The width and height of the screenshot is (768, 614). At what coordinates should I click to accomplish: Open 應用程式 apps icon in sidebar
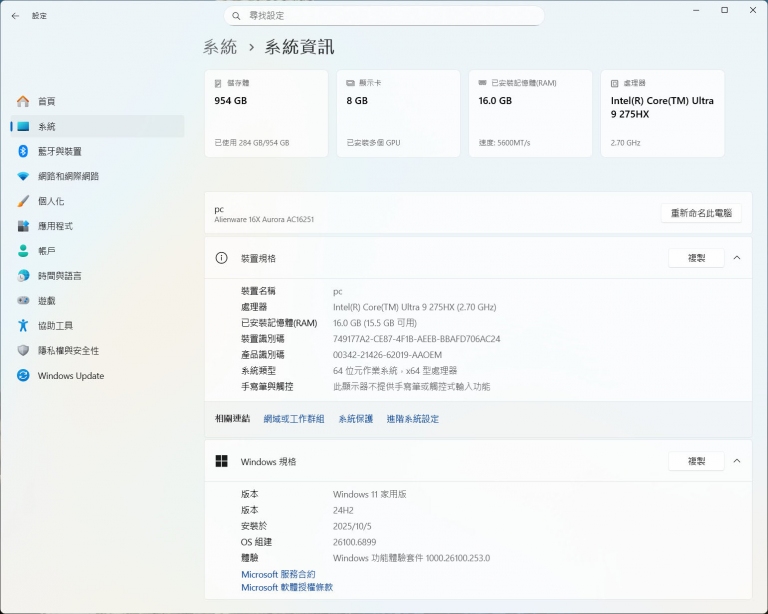23,226
